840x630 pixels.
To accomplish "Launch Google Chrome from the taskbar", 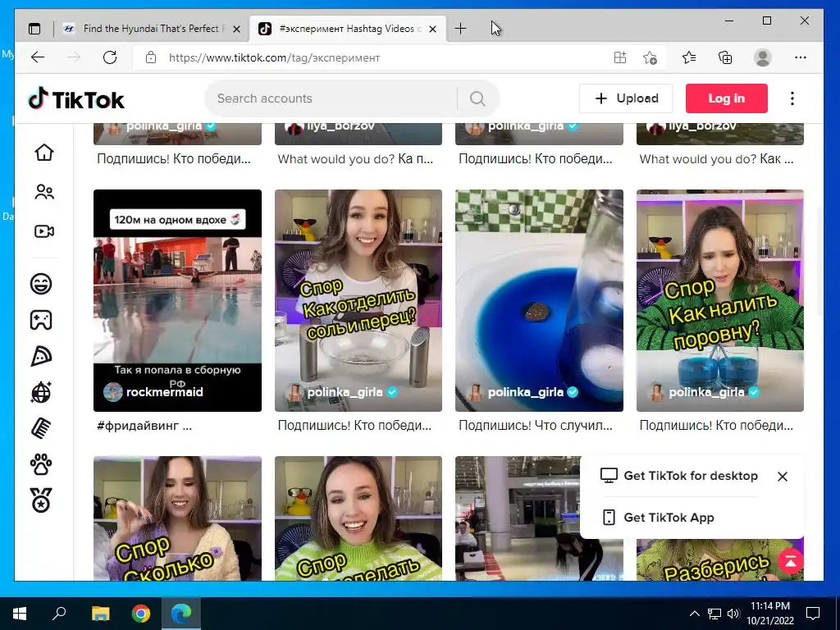I will (x=141, y=614).
